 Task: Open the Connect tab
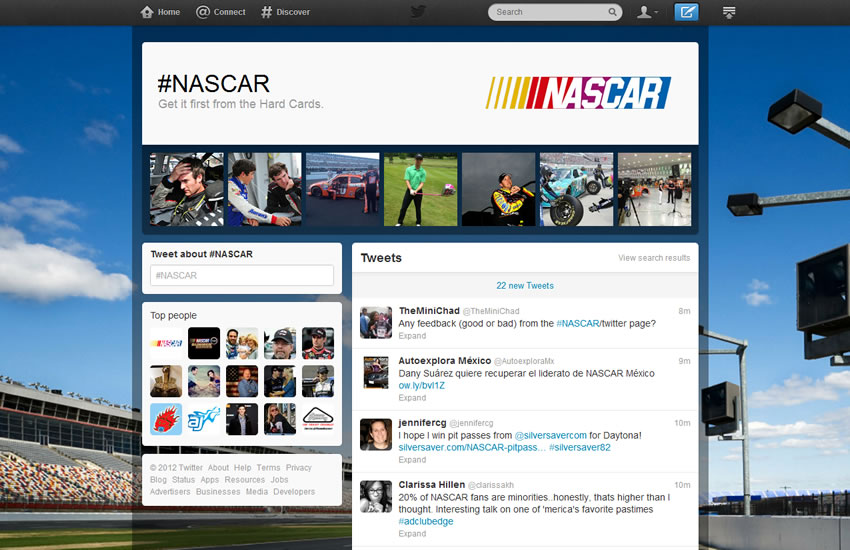(x=220, y=12)
